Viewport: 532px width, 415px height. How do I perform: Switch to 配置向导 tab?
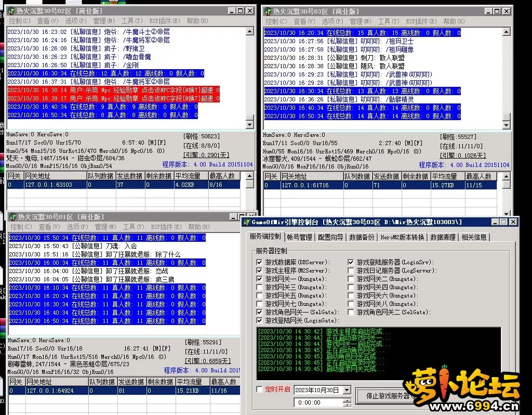[330, 237]
